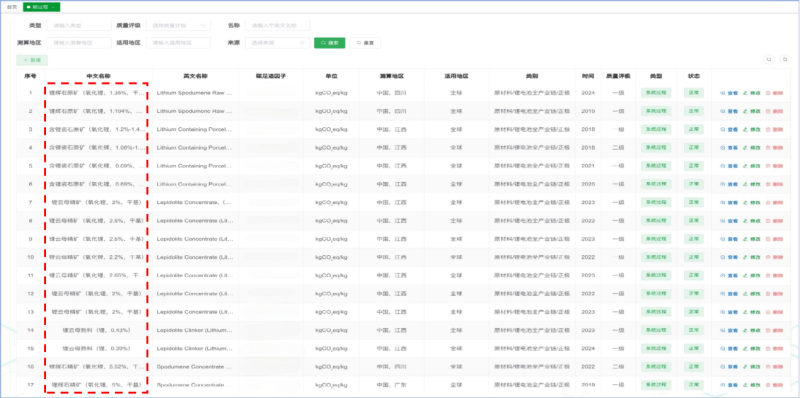Screen dimensions: 800x398
Task: Switch to the 首页 home tab
Action: [x=12, y=7]
